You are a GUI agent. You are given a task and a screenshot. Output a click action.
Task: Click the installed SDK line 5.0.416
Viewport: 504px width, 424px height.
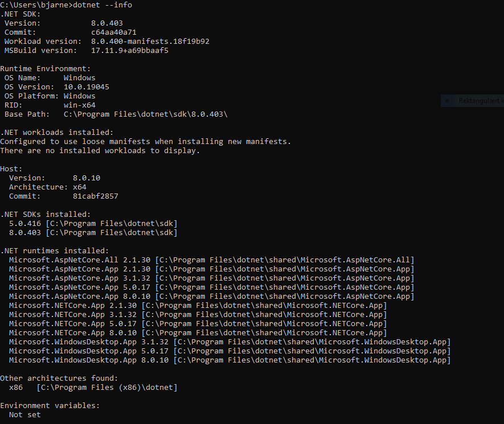tap(93, 223)
